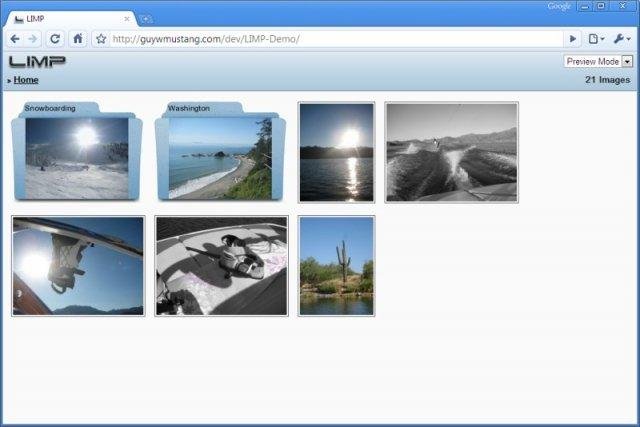Click the Go arrow beside the address bar

573,39
